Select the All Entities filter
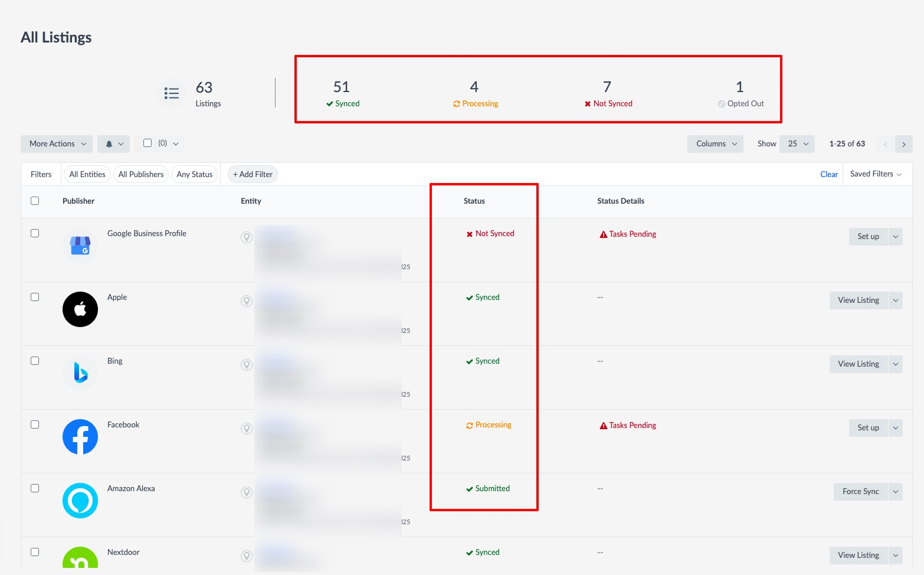Image resolution: width=924 pixels, height=575 pixels. [87, 174]
